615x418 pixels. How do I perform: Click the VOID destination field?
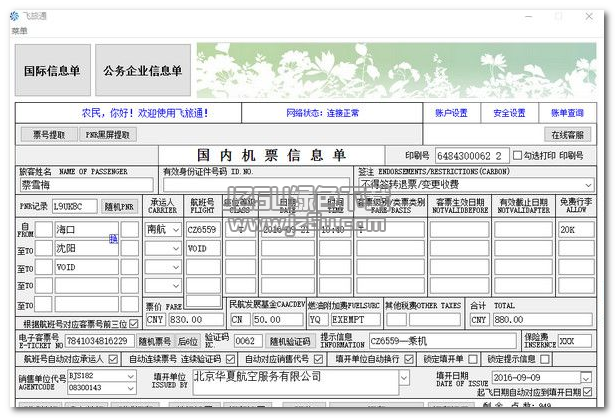click(86, 267)
